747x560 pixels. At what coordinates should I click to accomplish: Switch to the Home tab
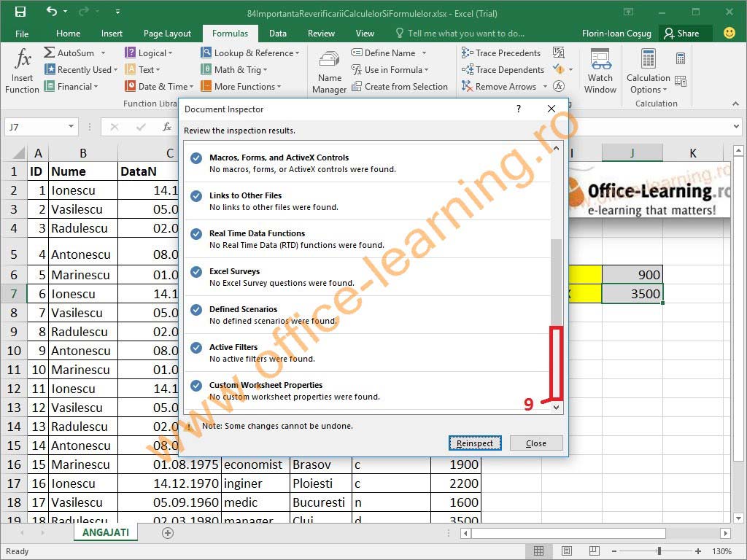point(68,34)
